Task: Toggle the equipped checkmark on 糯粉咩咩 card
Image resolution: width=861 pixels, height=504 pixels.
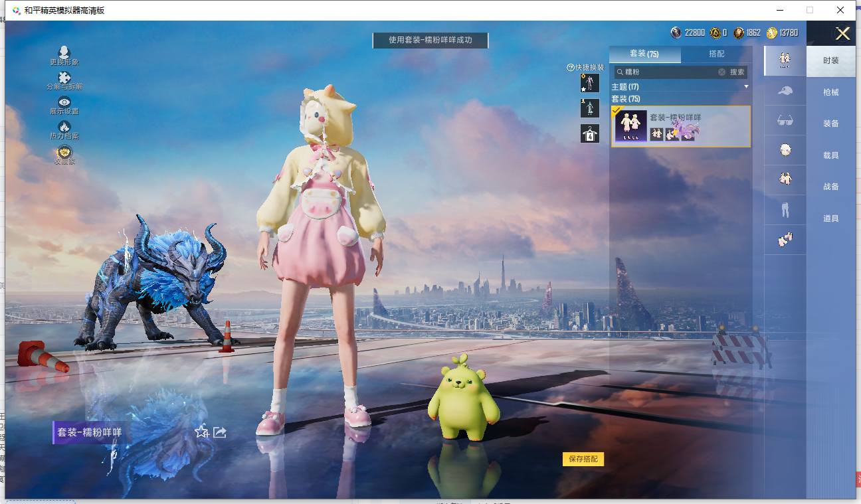Action: 617,110
